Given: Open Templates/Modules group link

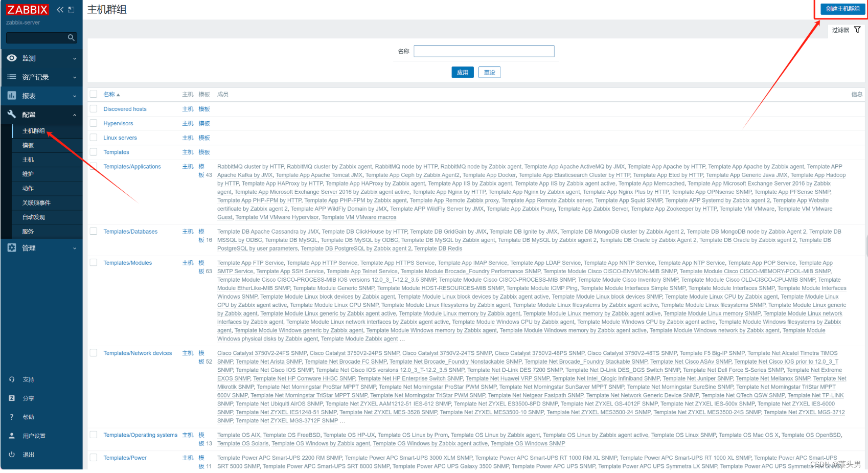Looking at the screenshot, I should (128, 263).
